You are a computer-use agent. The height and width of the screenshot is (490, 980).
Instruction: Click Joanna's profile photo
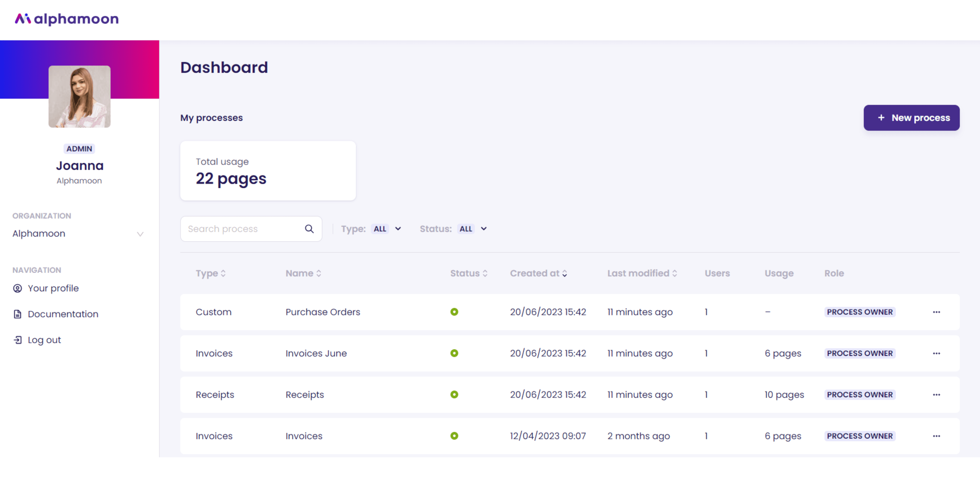pyautogui.click(x=80, y=97)
